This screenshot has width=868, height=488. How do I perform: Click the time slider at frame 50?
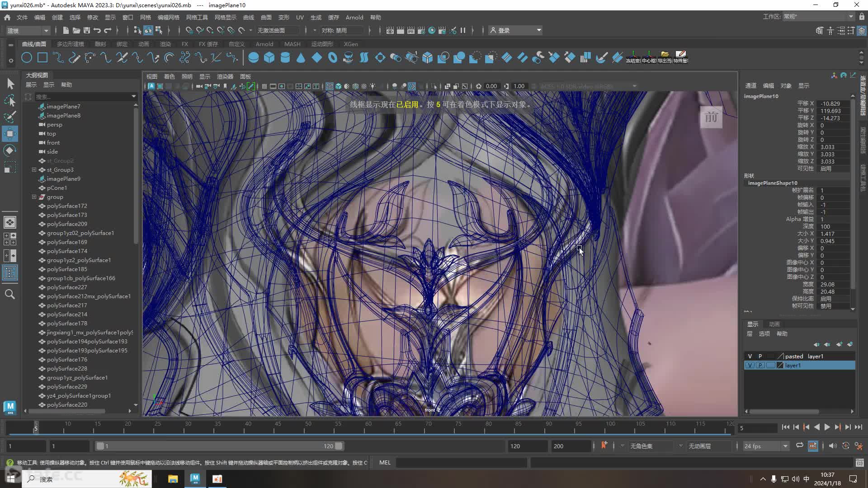tap(308, 427)
